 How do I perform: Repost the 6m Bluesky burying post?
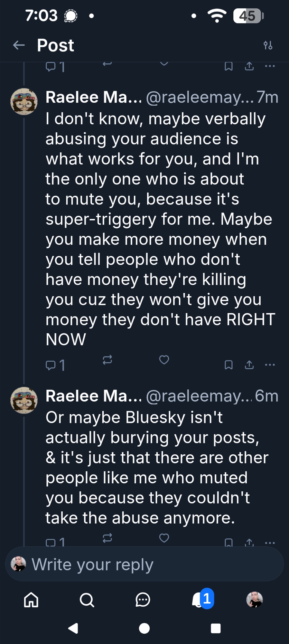107,538
